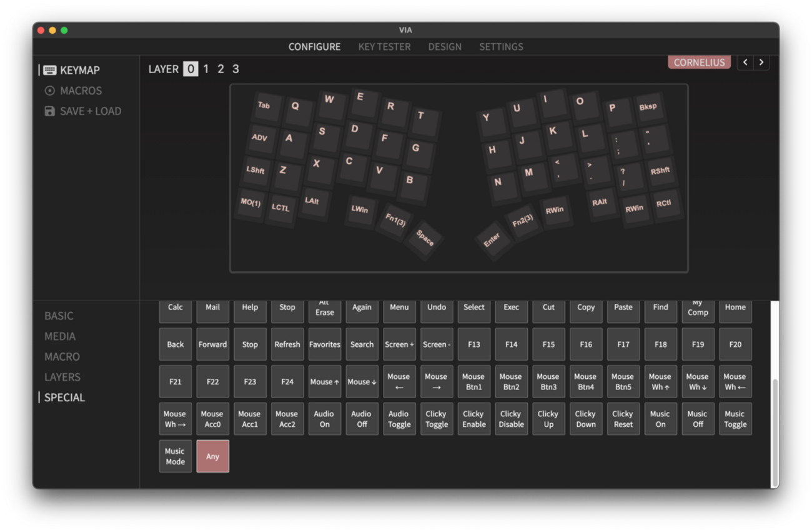Assign the Refresh keycode
The height and width of the screenshot is (532, 812).
tap(287, 344)
